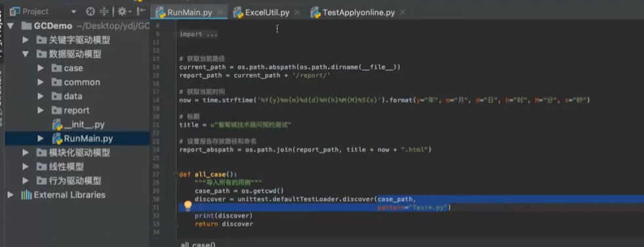Expand the 行为驱动模型 folder arrow
Viewport: 644px width, 247px height.
[x=26, y=181]
